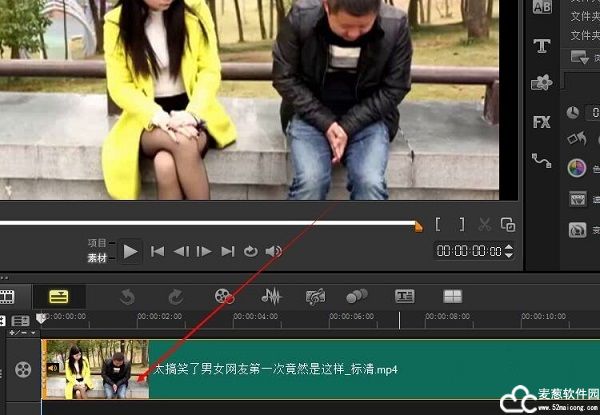Image resolution: width=600 pixels, height=415 pixels.
Task: Redo the last action
Action: click(x=176, y=297)
